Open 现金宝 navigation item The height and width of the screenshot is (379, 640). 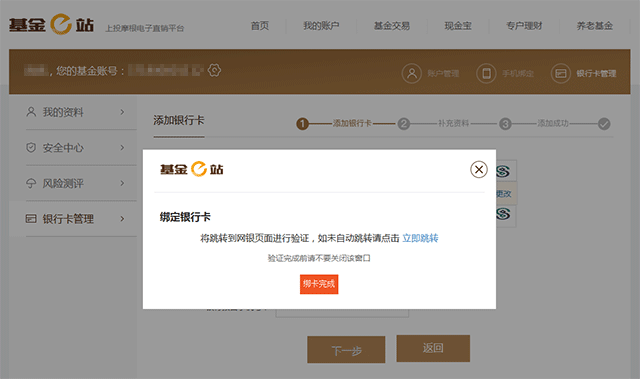458,26
